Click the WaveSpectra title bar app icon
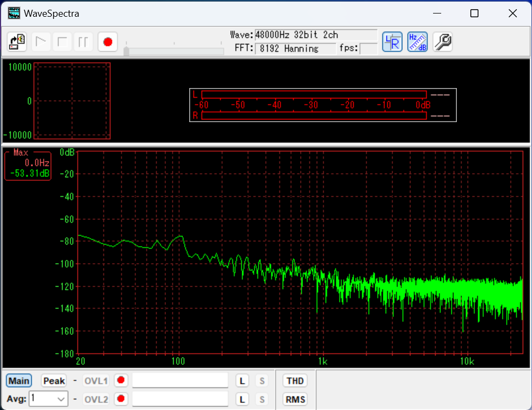The height and width of the screenshot is (410, 532). pos(14,13)
